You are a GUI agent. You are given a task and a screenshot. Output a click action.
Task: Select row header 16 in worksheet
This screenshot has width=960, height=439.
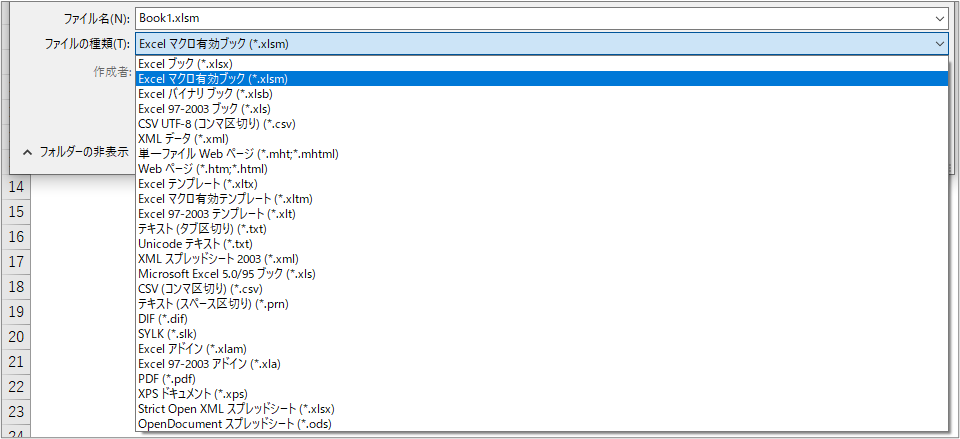pyautogui.click(x=17, y=237)
